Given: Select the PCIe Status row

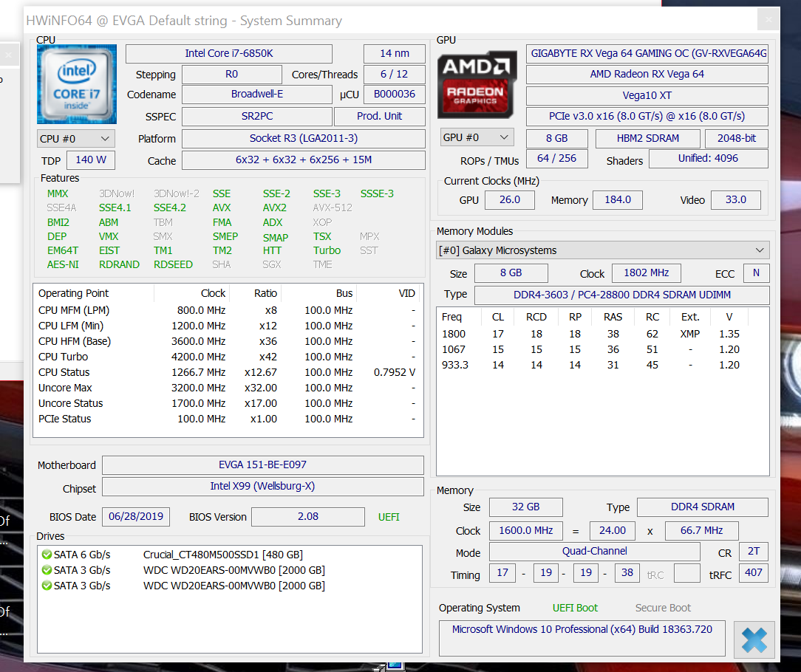Looking at the screenshot, I should click(x=228, y=419).
